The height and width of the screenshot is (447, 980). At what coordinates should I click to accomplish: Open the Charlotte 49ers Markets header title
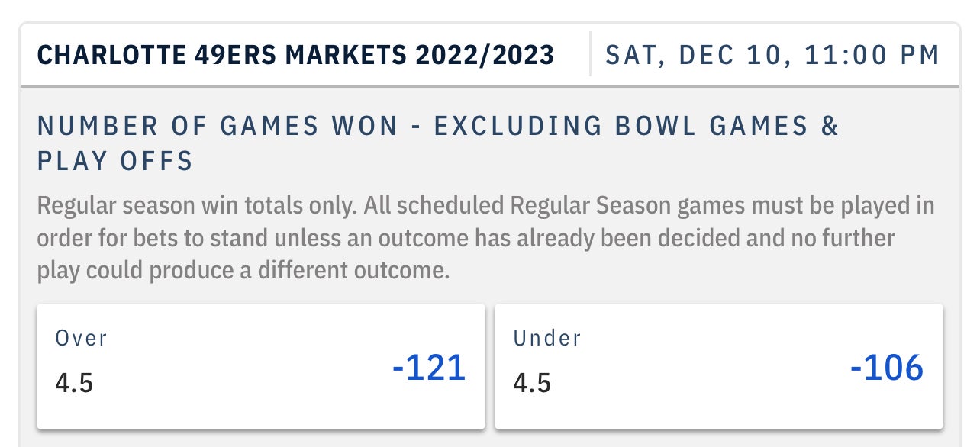(x=221, y=55)
